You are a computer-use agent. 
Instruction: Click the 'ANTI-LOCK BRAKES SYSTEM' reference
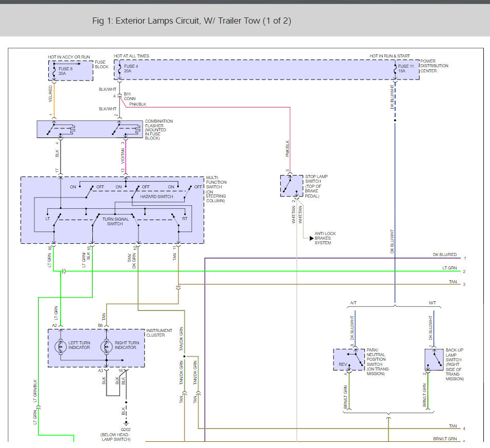tap(325, 238)
